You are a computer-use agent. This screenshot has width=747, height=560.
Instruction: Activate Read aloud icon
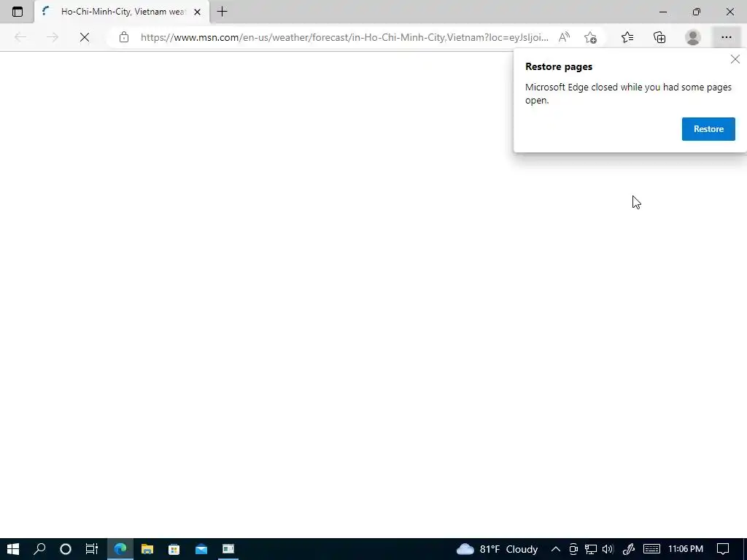pos(564,37)
